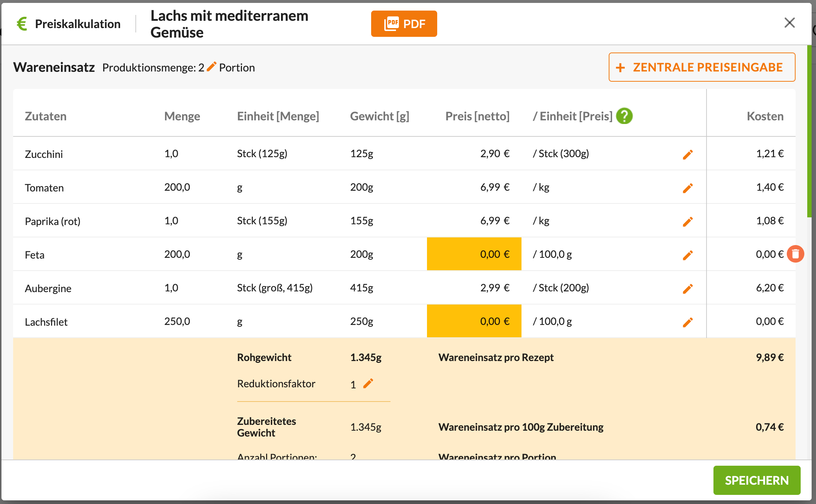816x504 pixels.
Task: Click Zucchini cost 1,21 €
Action: coord(770,153)
